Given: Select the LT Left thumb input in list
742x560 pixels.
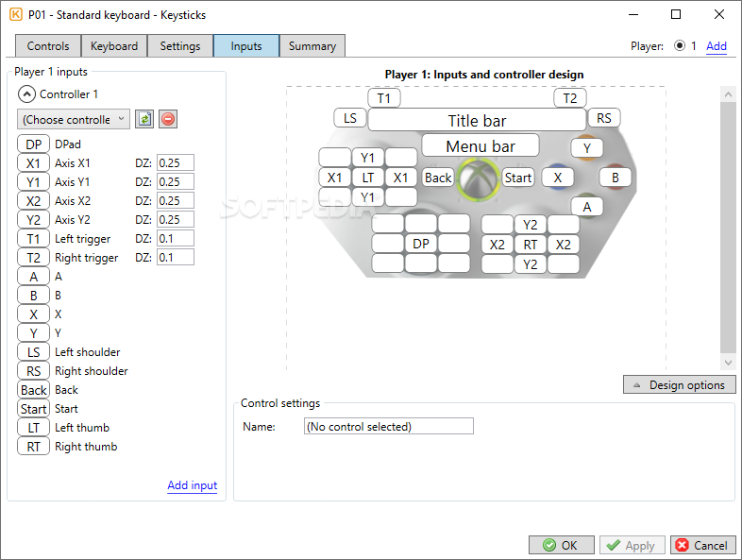Looking at the screenshot, I should [x=34, y=428].
